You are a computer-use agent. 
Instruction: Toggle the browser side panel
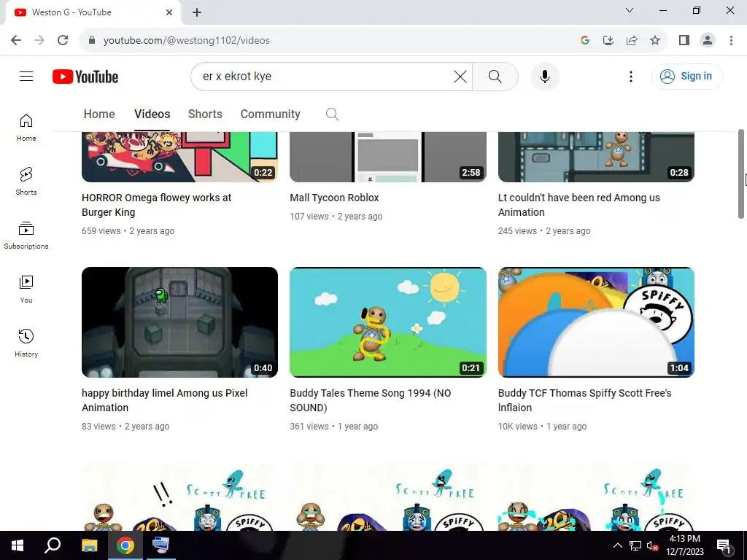click(684, 40)
